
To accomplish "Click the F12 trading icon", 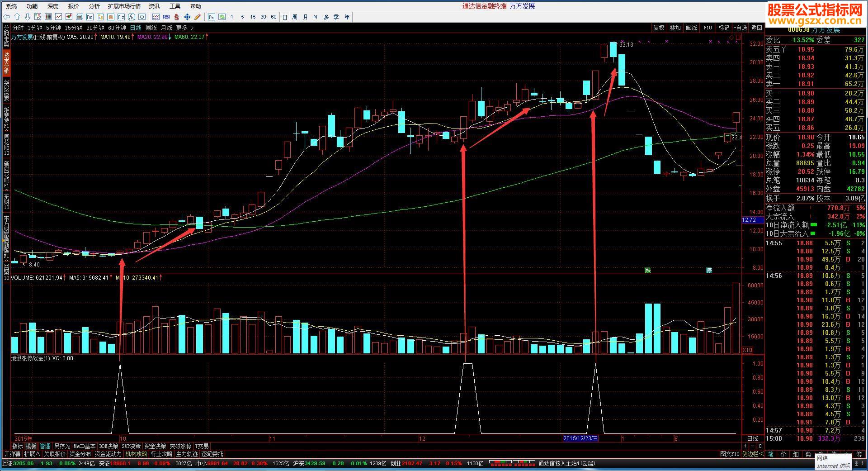I will [x=121, y=17].
